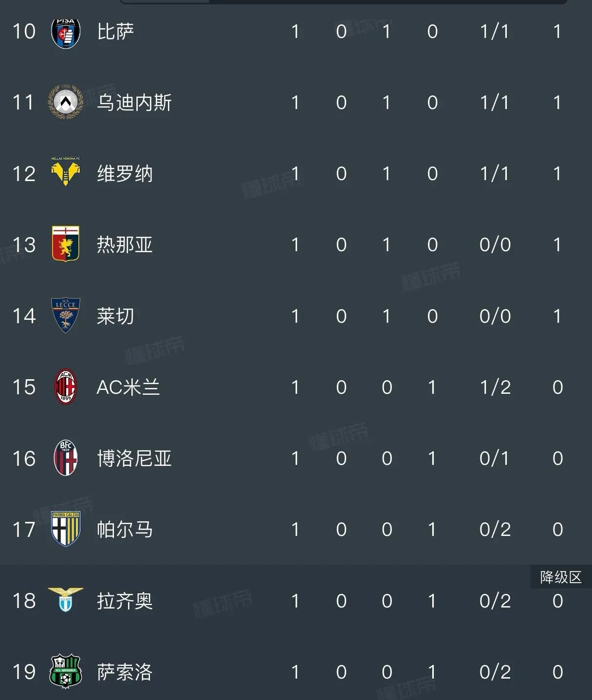This screenshot has width=592, height=700.
Task: Tap the Parma Calcio crest icon
Action: coord(66,529)
